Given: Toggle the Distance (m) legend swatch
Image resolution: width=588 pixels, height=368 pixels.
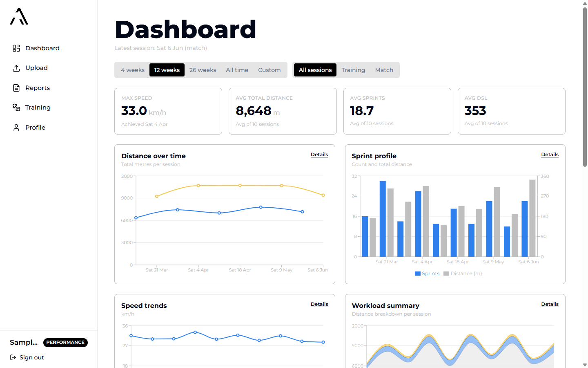Looking at the screenshot, I should point(446,274).
